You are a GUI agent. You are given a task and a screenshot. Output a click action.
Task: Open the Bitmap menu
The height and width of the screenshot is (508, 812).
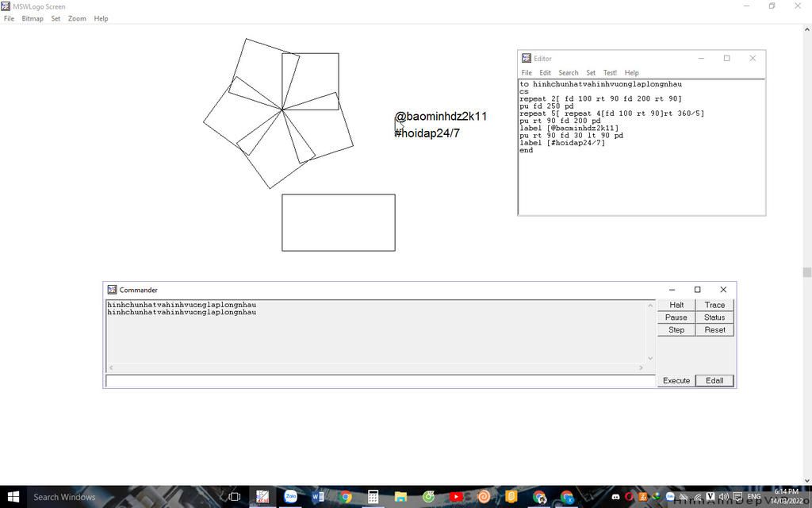32,18
